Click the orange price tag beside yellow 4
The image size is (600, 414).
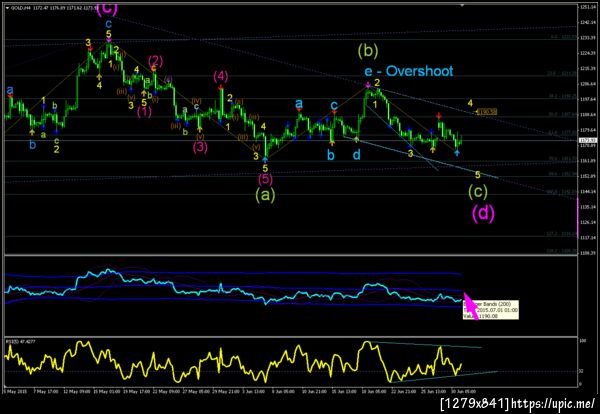pyautogui.click(x=487, y=112)
